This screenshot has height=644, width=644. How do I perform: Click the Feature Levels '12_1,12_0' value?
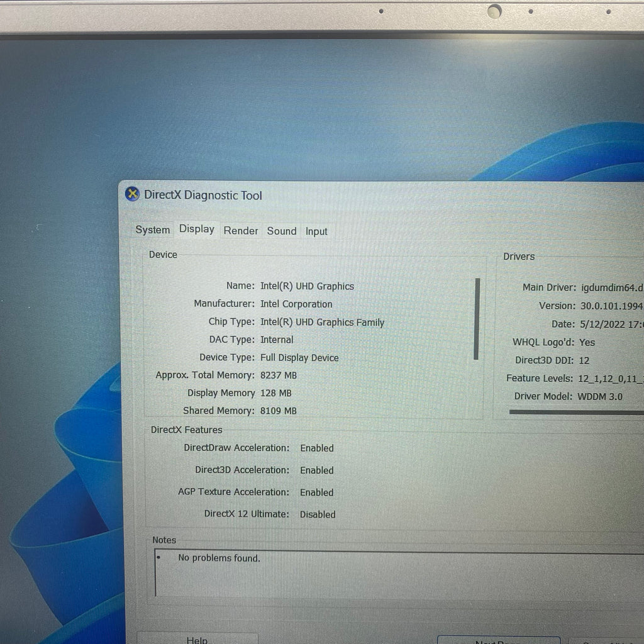point(611,378)
